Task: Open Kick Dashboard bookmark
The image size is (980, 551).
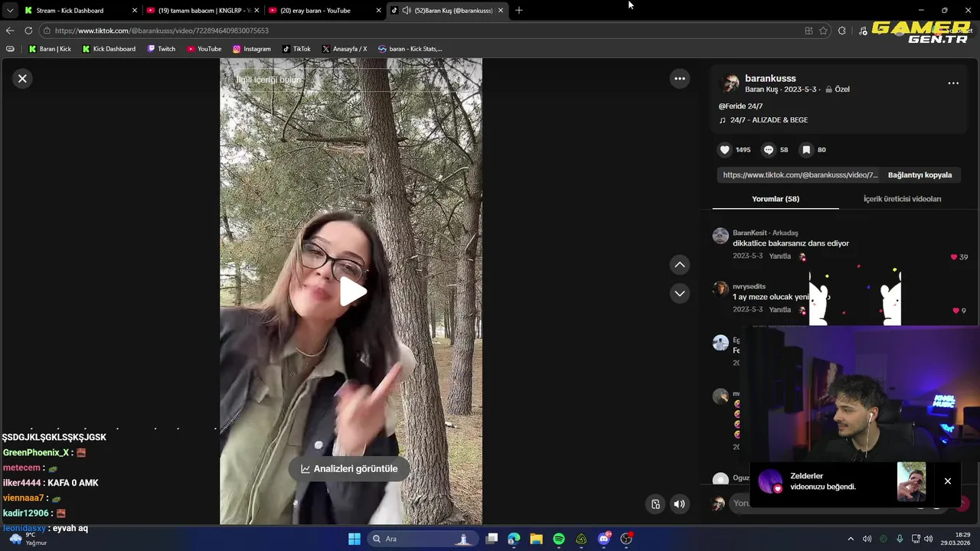Action: click(x=109, y=49)
